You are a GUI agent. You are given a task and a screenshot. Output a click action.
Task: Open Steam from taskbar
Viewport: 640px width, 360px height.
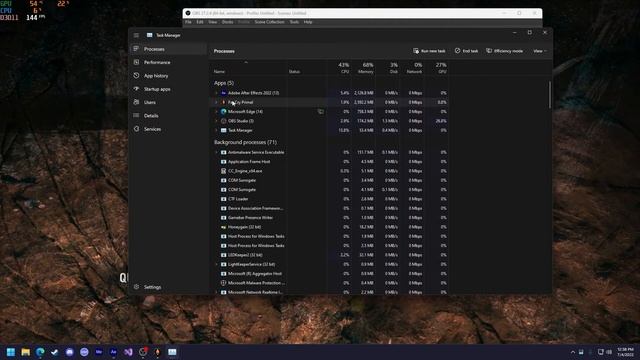[55, 352]
